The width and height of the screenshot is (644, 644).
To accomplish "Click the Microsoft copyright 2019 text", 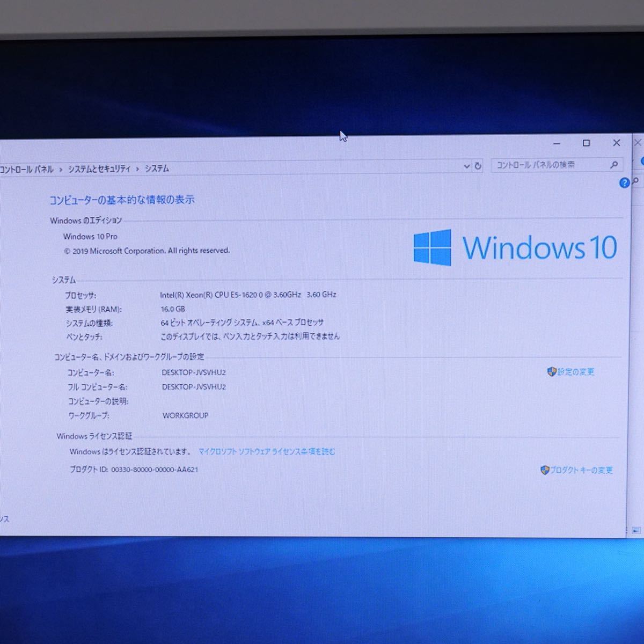I will 147,251.
